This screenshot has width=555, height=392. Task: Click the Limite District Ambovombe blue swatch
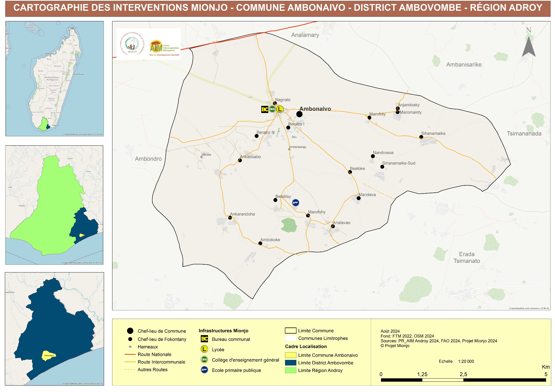click(x=290, y=363)
